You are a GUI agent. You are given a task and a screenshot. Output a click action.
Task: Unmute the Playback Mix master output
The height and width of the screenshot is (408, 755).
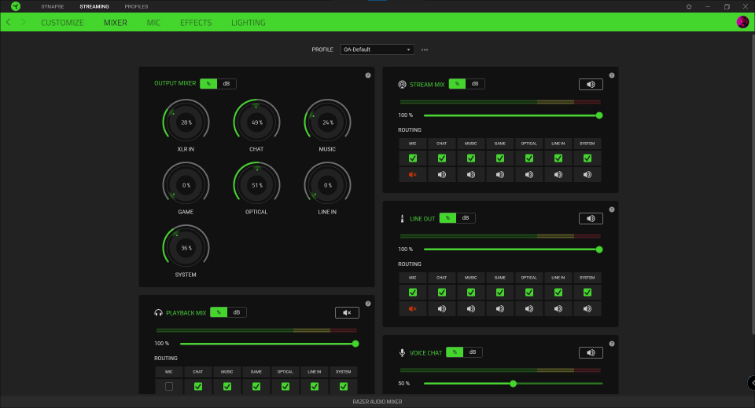(347, 313)
